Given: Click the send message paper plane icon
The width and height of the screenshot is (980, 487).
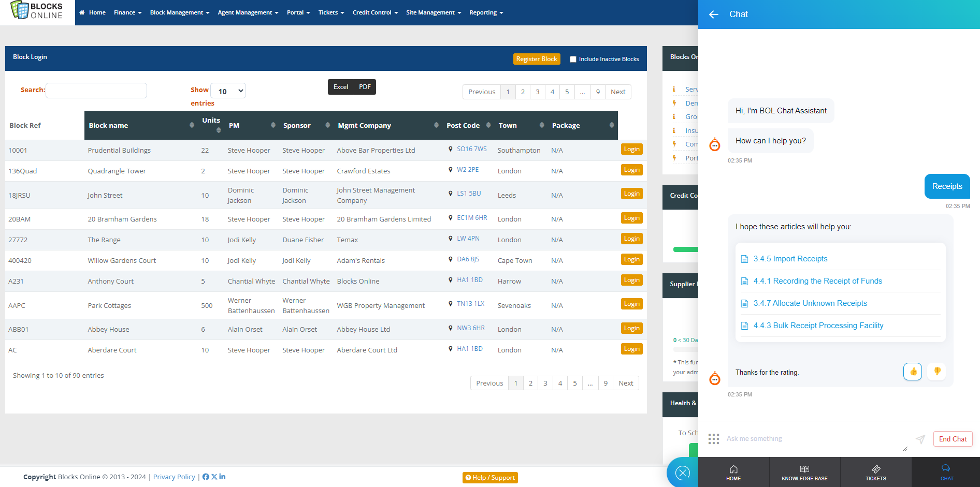Looking at the screenshot, I should pyautogui.click(x=920, y=439).
